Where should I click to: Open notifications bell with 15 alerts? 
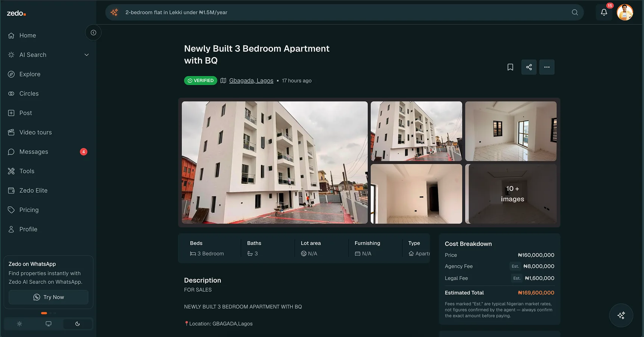(x=604, y=12)
